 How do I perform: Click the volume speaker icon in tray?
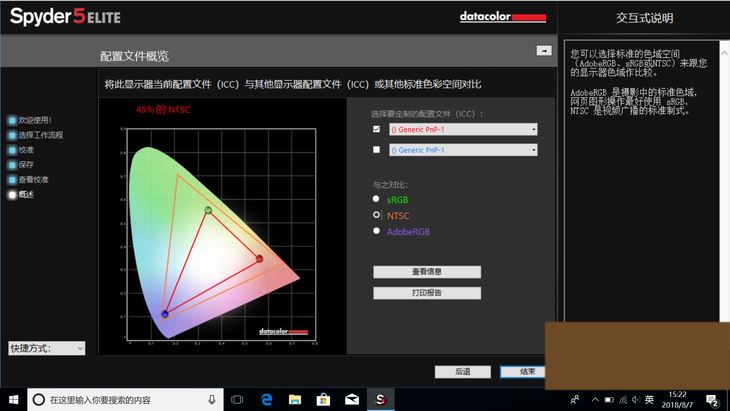pos(636,400)
